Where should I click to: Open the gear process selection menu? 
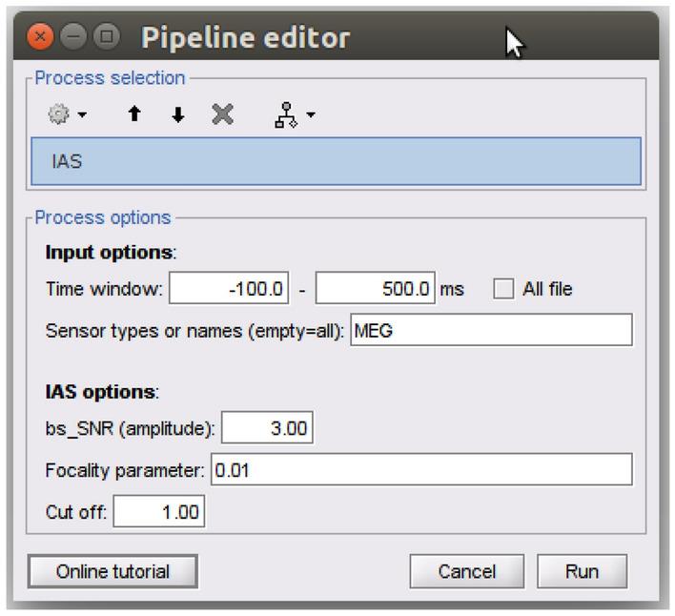pos(67,115)
